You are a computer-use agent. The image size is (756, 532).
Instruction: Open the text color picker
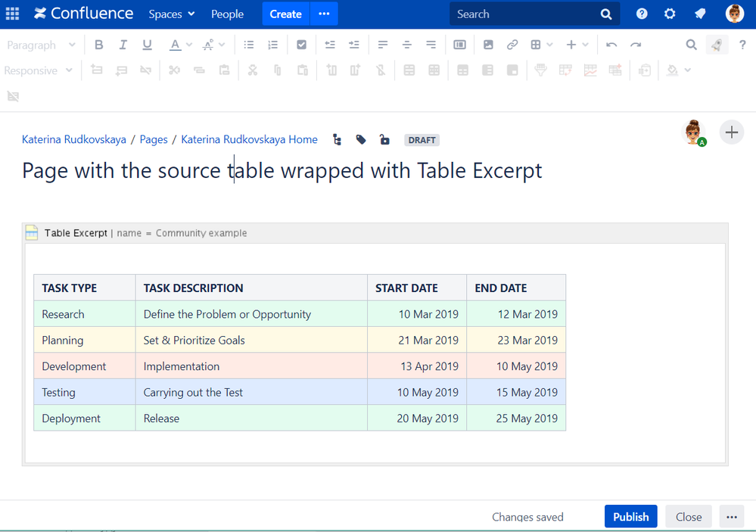coord(176,45)
